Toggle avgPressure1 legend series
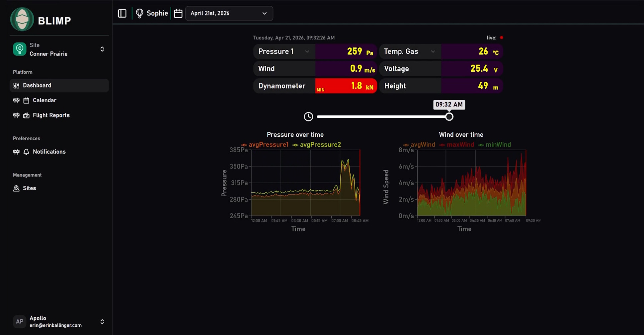The image size is (644, 335). click(x=265, y=145)
